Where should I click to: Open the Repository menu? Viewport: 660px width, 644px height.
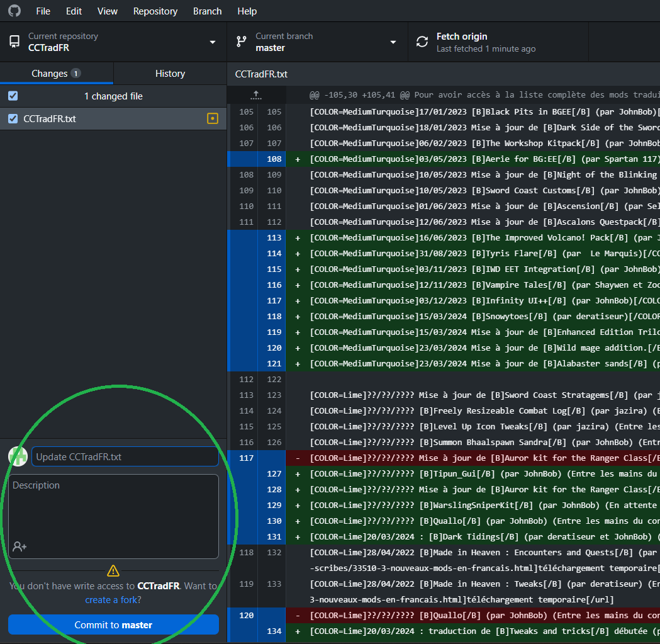point(155,11)
